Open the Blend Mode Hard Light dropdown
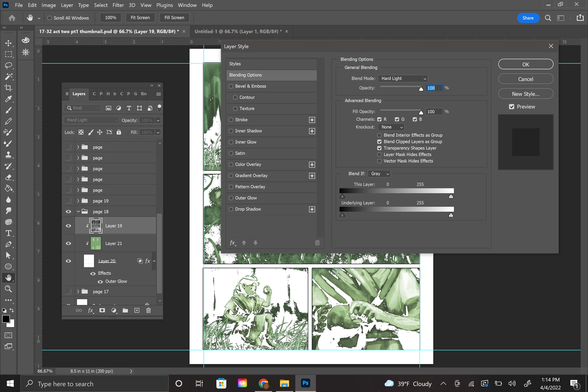 point(403,78)
